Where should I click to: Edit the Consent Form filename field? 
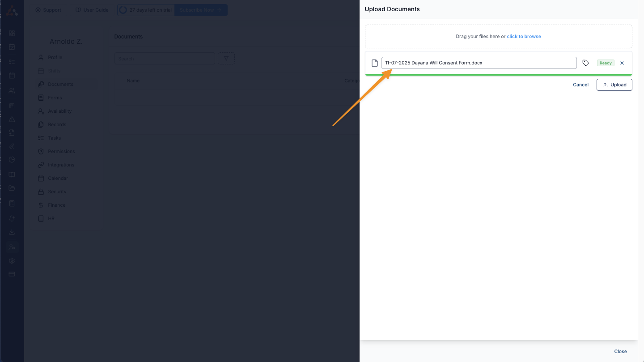tap(479, 63)
